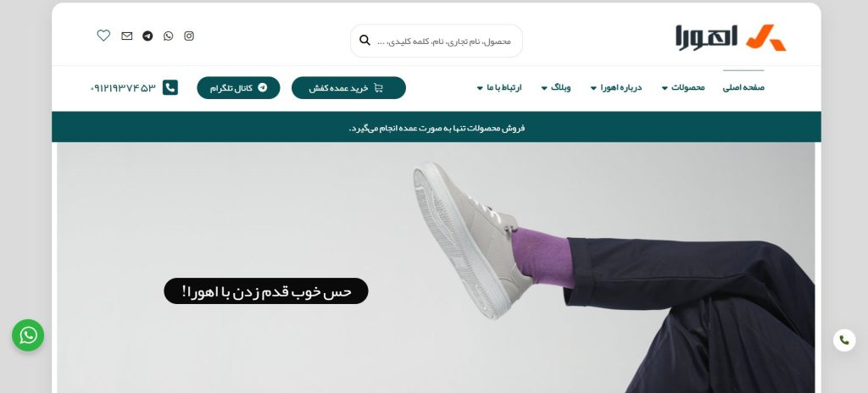Open the WhatsApp icon in header
This screenshot has height=393, width=868.
click(169, 36)
